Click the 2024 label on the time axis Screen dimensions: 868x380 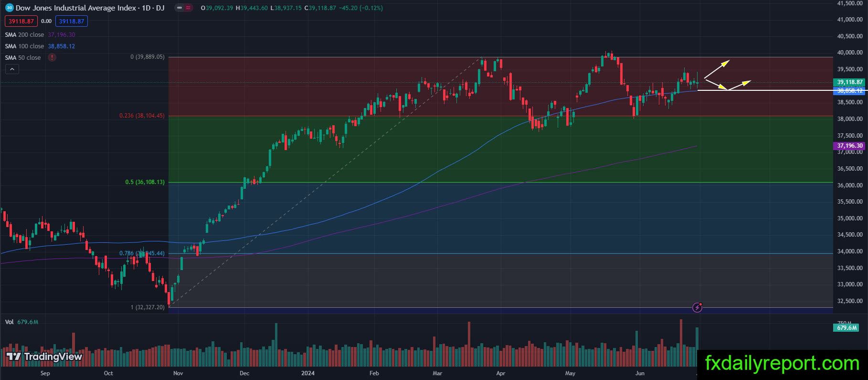point(307,373)
